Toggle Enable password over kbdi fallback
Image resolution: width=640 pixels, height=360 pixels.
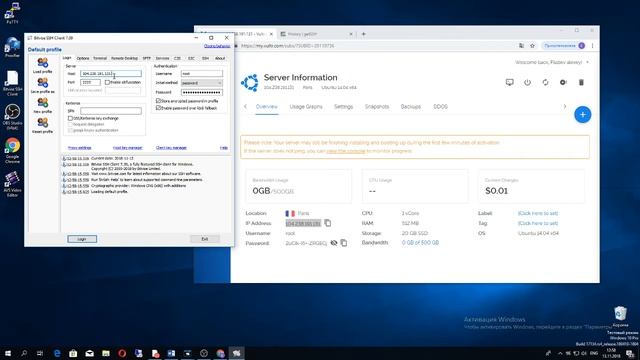pyautogui.click(x=158, y=108)
